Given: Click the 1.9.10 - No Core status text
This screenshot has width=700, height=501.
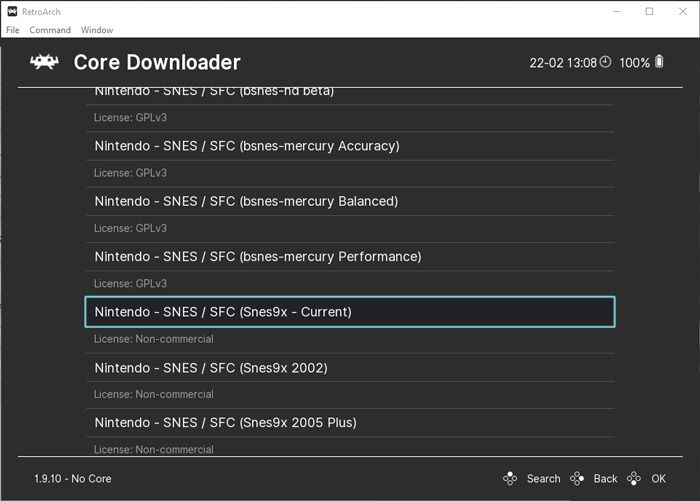Looking at the screenshot, I should (x=73, y=479).
